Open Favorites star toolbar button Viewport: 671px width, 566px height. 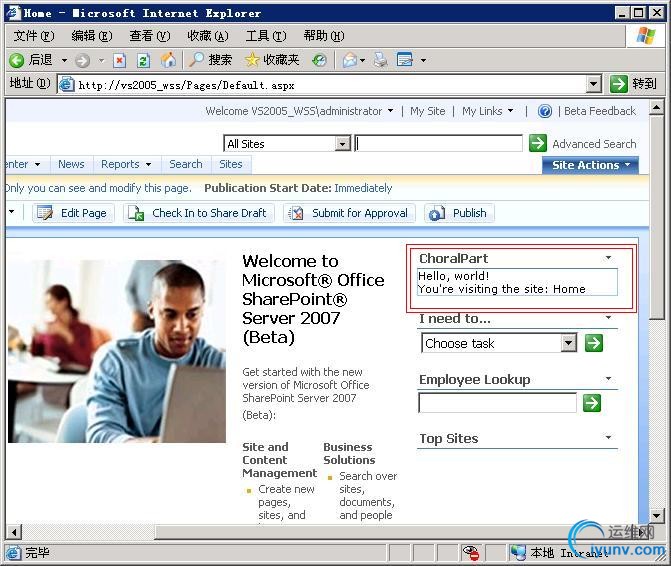coord(272,60)
